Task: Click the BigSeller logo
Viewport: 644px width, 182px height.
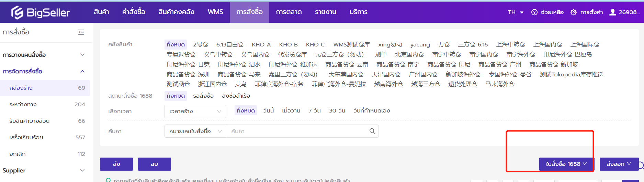Action: point(41,13)
